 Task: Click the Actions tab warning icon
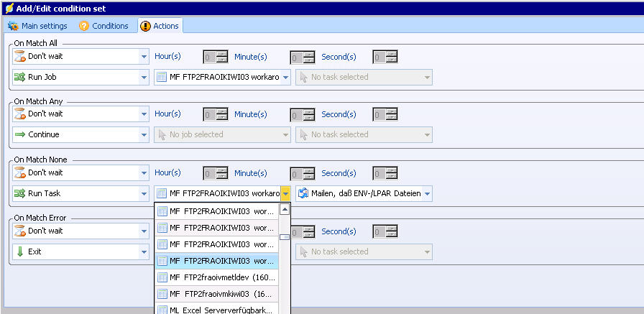coord(145,26)
